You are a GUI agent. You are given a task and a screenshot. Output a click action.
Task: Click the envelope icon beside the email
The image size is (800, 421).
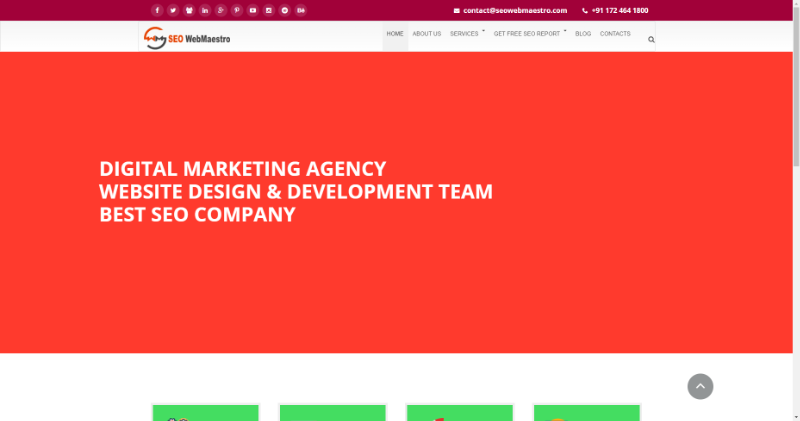click(457, 11)
